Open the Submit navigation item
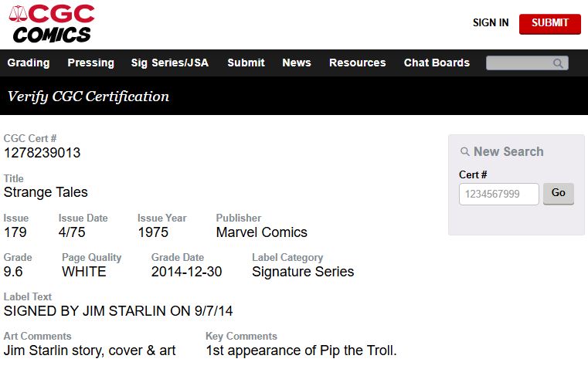 pos(246,63)
